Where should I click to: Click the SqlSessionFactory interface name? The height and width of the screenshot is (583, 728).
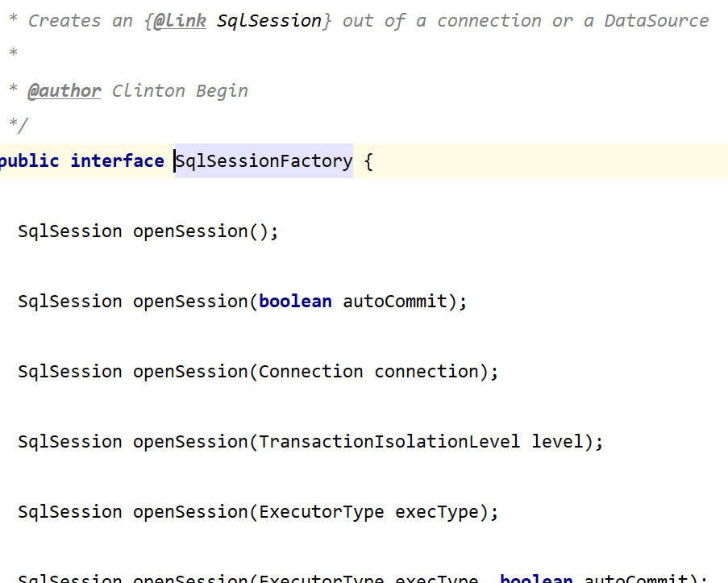[264, 161]
